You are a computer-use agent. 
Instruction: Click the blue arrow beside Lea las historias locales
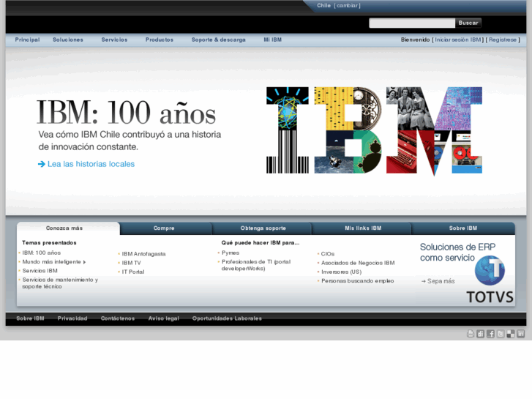pos(42,164)
